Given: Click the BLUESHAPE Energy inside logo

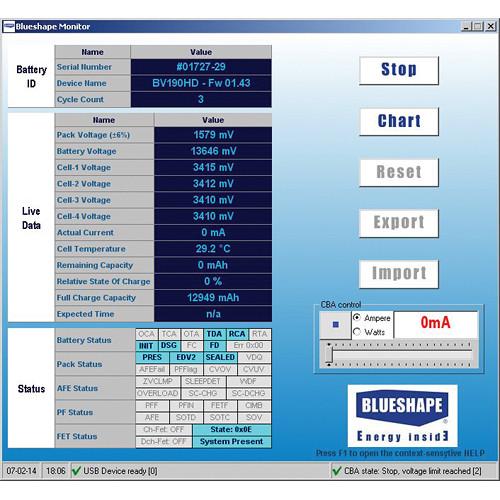Looking at the screenshot, I should click(402, 415).
